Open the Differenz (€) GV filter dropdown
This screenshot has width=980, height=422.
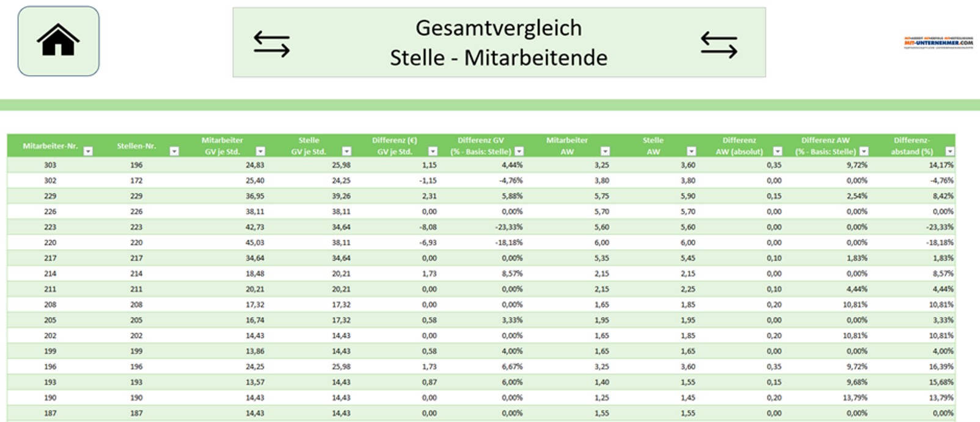[433, 151]
